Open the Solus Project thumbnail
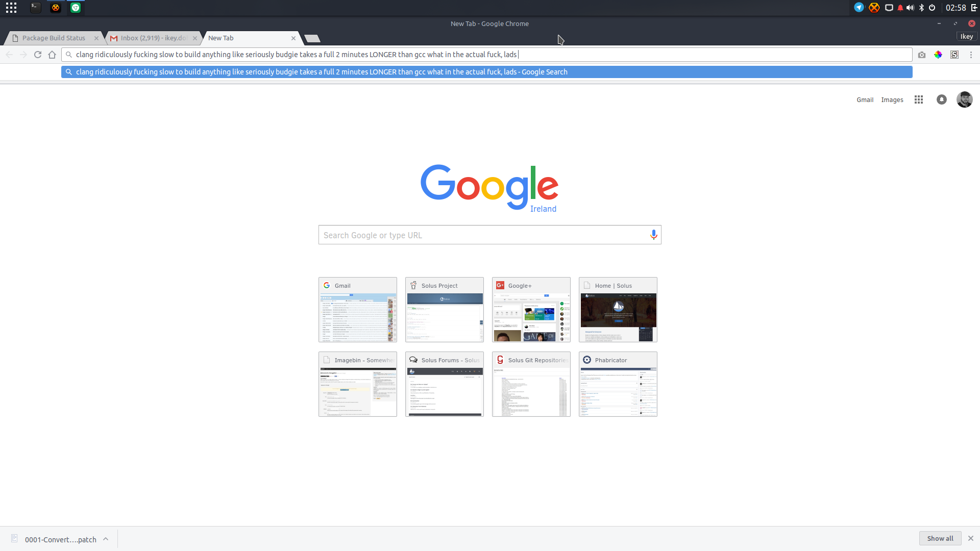This screenshot has width=980, height=551. [x=445, y=310]
